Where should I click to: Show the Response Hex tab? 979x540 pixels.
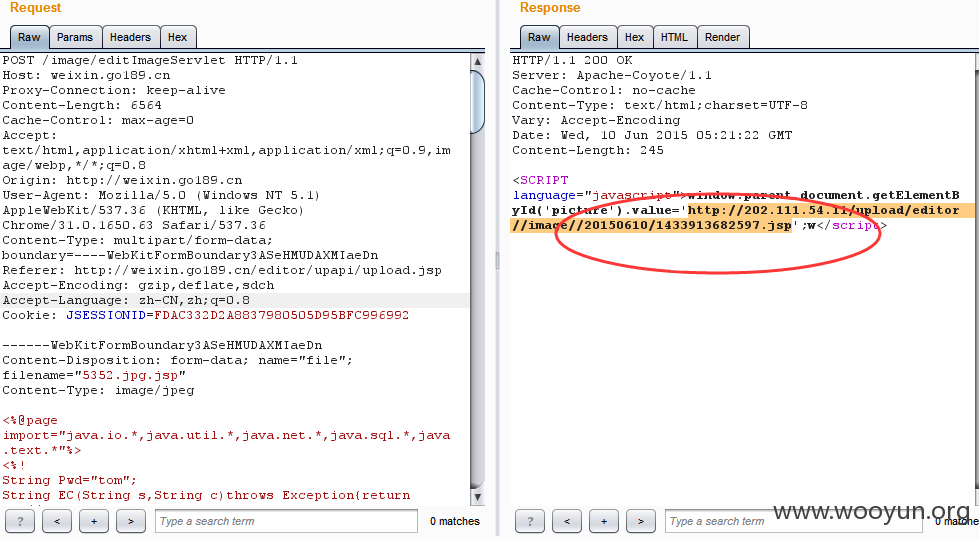coord(634,37)
